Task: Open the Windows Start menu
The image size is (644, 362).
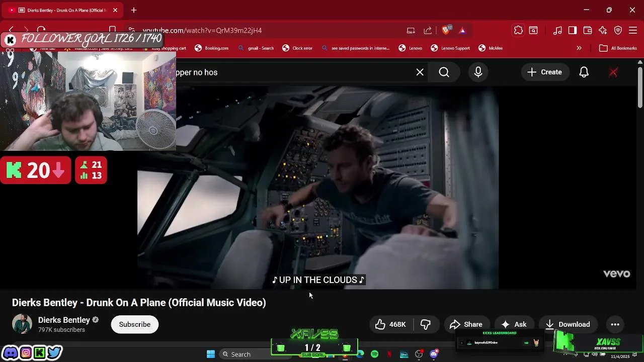Action: 211,354
